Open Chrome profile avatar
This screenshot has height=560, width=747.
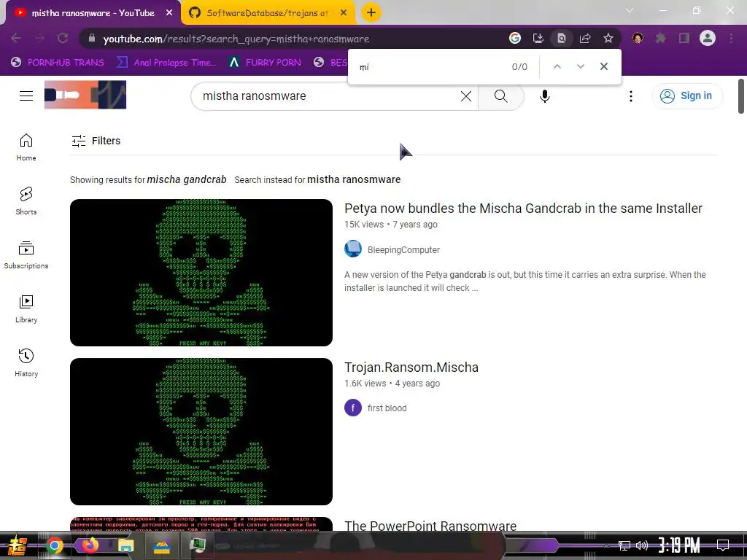point(708,38)
